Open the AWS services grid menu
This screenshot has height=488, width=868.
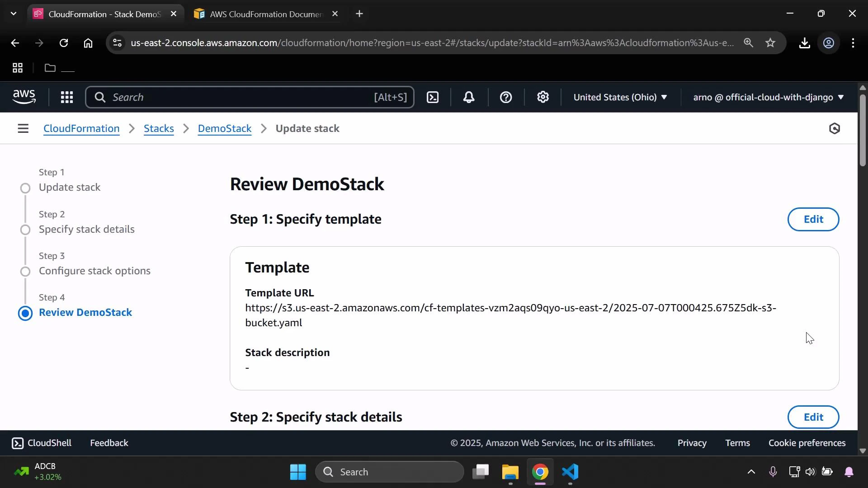(66, 97)
